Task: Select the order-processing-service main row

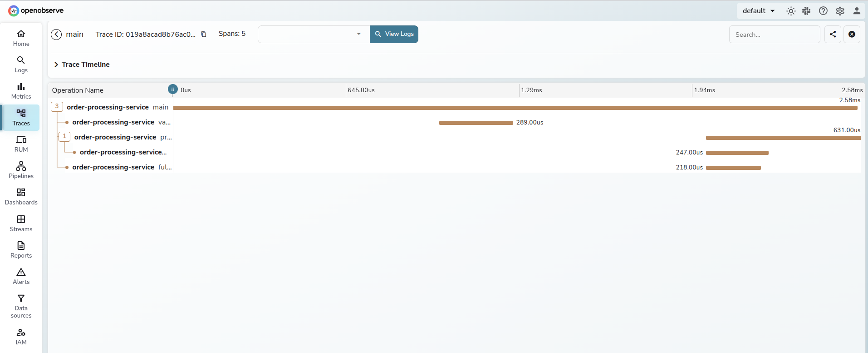Action: point(118,107)
